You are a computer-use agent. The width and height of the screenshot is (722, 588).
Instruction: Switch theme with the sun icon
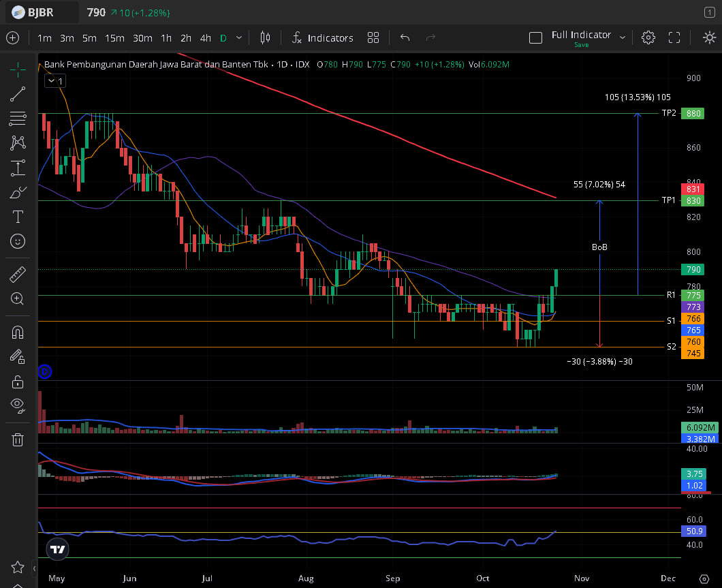point(709,37)
